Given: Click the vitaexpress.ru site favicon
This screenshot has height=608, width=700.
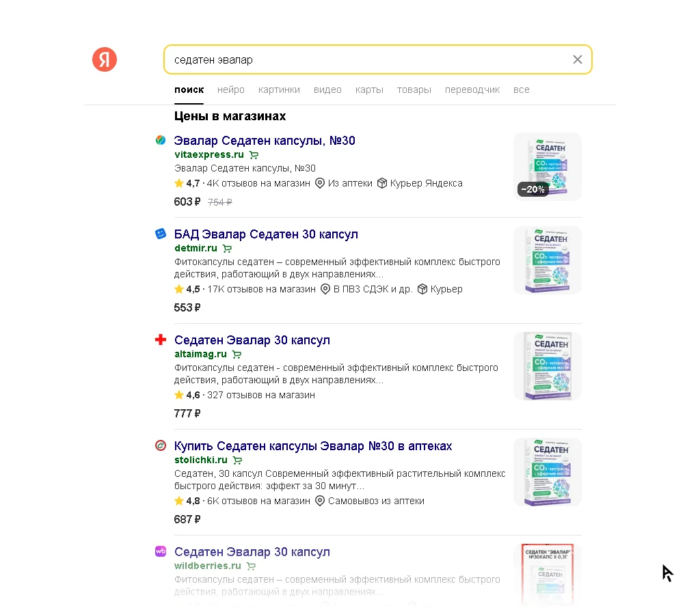Looking at the screenshot, I should pos(161,140).
